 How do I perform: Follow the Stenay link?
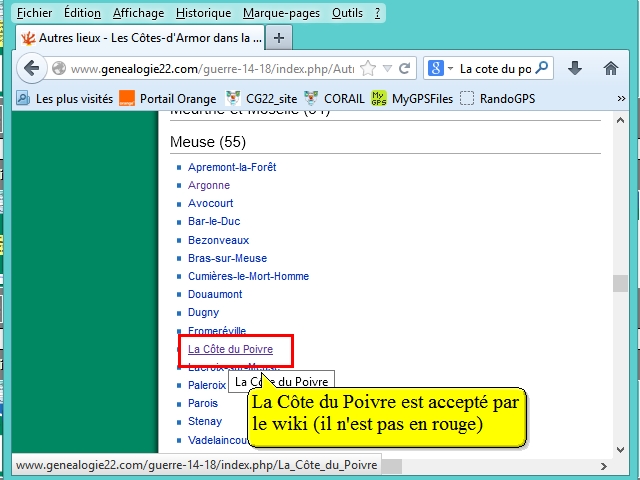pos(204,421)
